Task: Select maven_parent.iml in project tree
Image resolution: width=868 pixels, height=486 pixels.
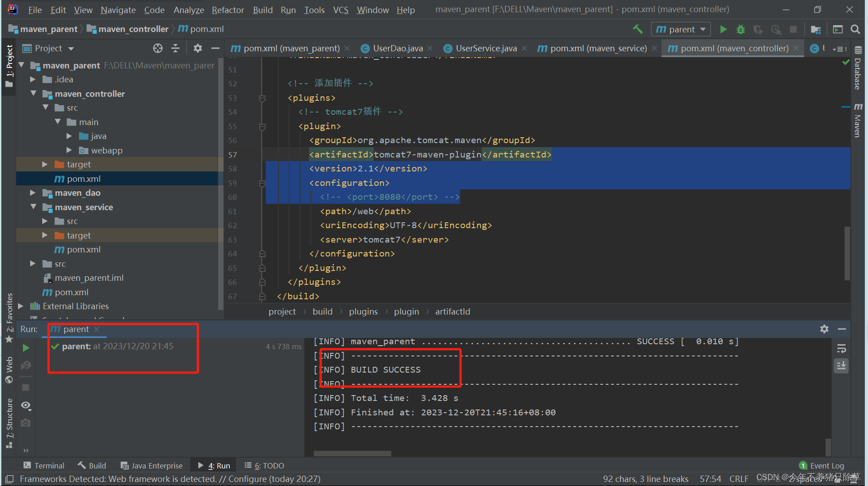Action: (x=89, y=278)
